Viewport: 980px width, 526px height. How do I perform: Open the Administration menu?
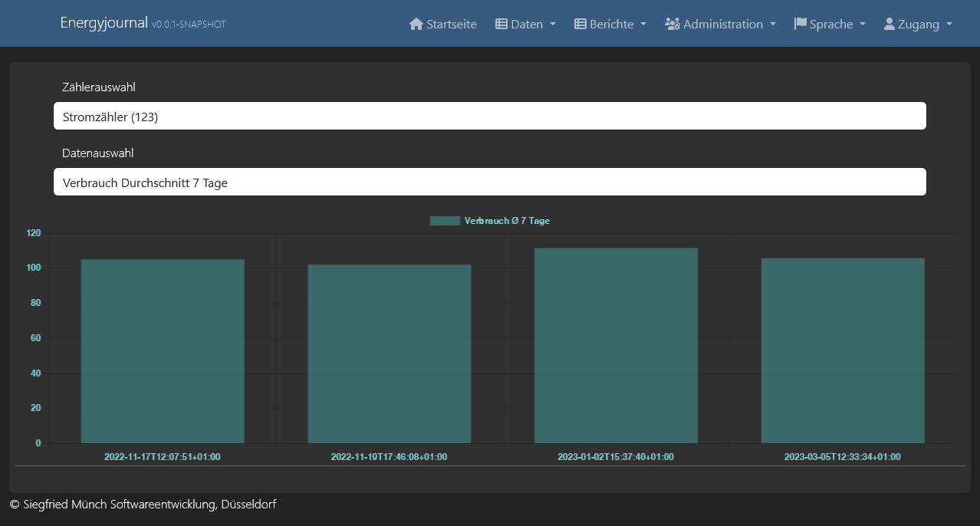point(722,25)
